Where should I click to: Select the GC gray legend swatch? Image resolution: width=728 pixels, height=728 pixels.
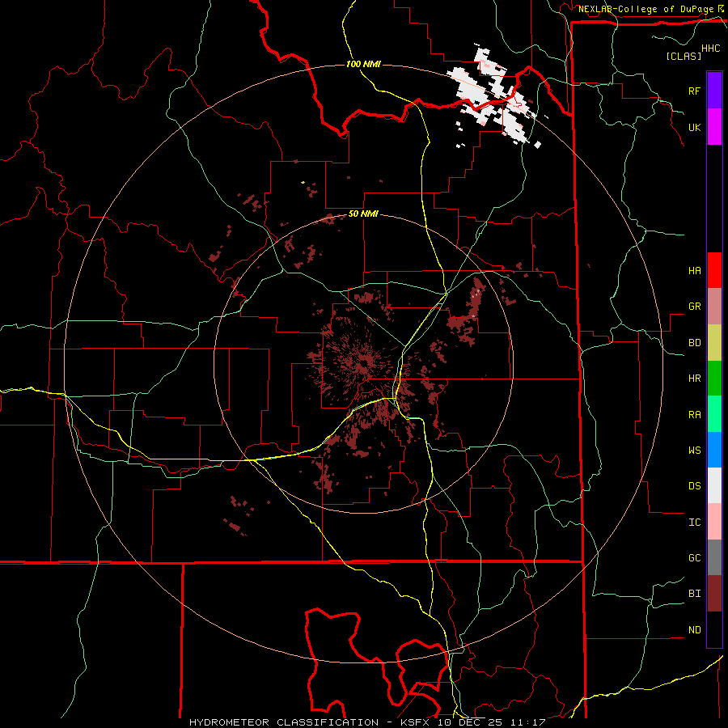click(x=714, y=557)
